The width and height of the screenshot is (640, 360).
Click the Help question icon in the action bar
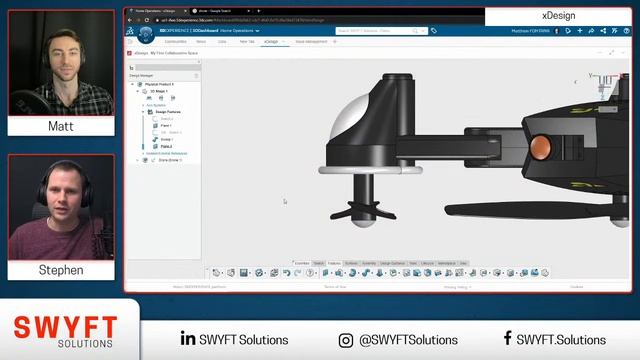(x=310, y=273)
